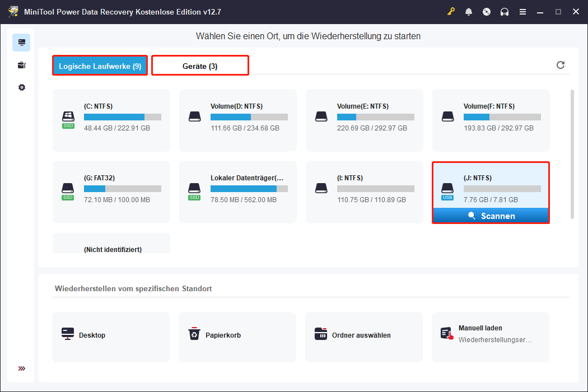Image resolution: width=588 pixels, height=392 pixels.
Task: Click the headset support icon
Action: 505,11
